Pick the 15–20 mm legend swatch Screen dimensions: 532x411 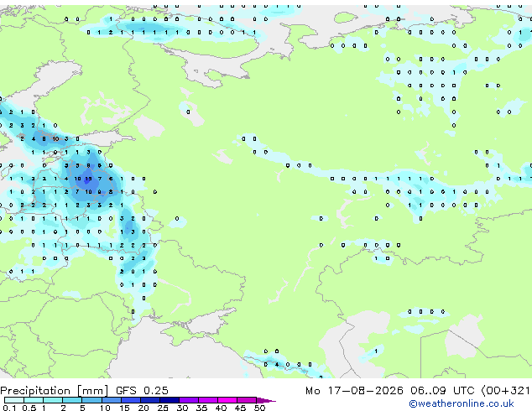pyautogui.click(x=130, y=400)
